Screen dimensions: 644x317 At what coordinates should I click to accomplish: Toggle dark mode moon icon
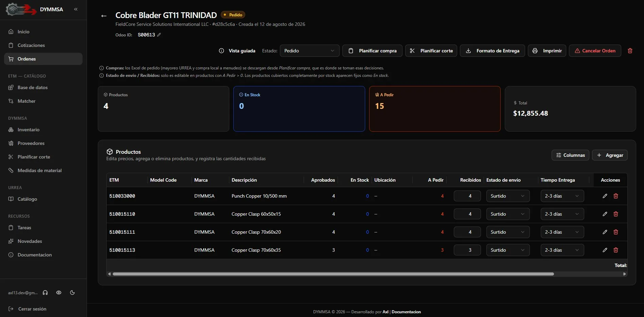pyautogui.click(x=72, y=293)
